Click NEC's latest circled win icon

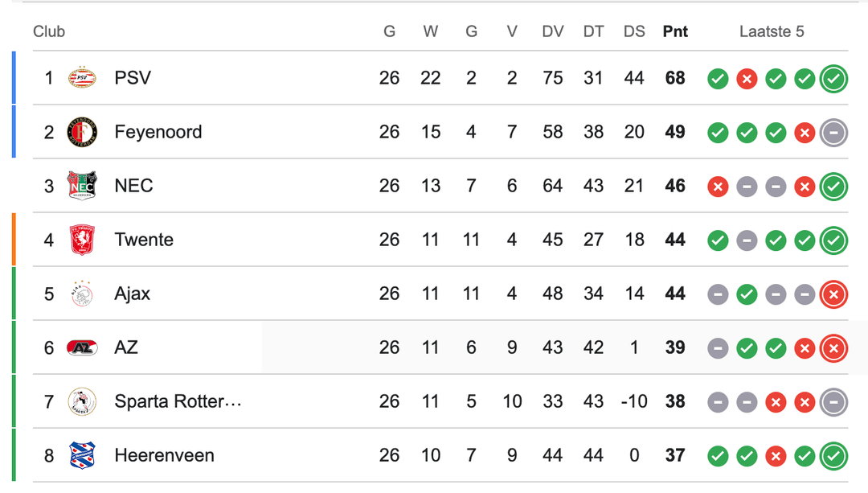pos(833,187)
